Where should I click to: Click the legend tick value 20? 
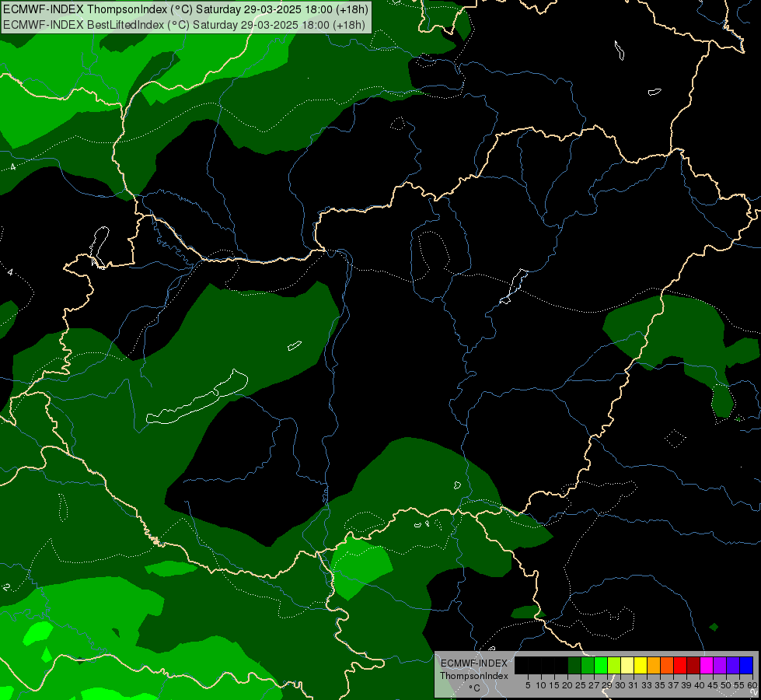coord(567,685)
